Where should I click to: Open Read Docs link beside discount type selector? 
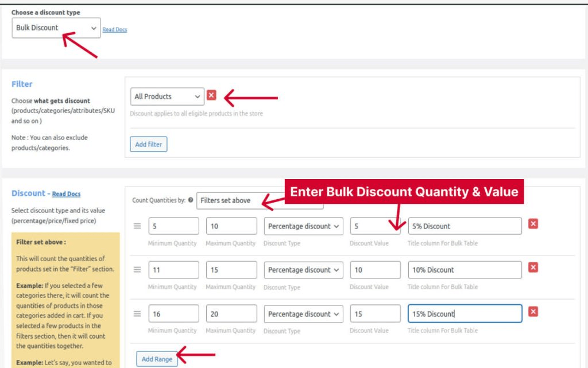tap(114, 29)
